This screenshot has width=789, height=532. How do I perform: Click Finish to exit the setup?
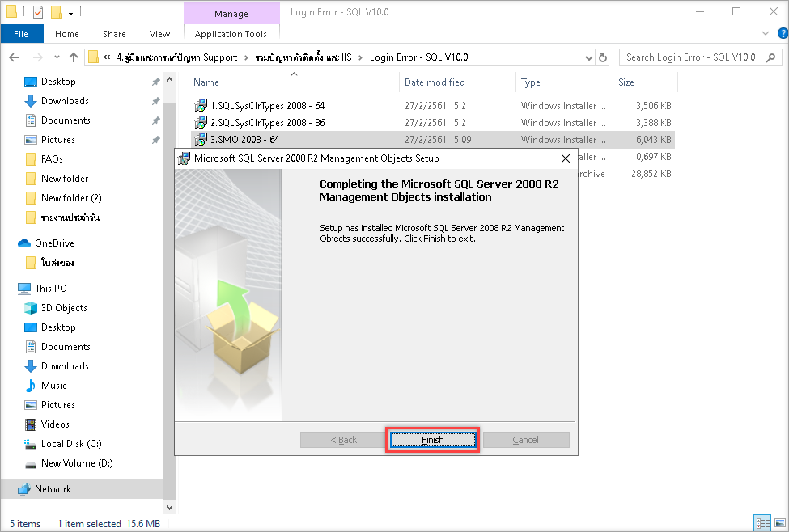pos(432,440)
